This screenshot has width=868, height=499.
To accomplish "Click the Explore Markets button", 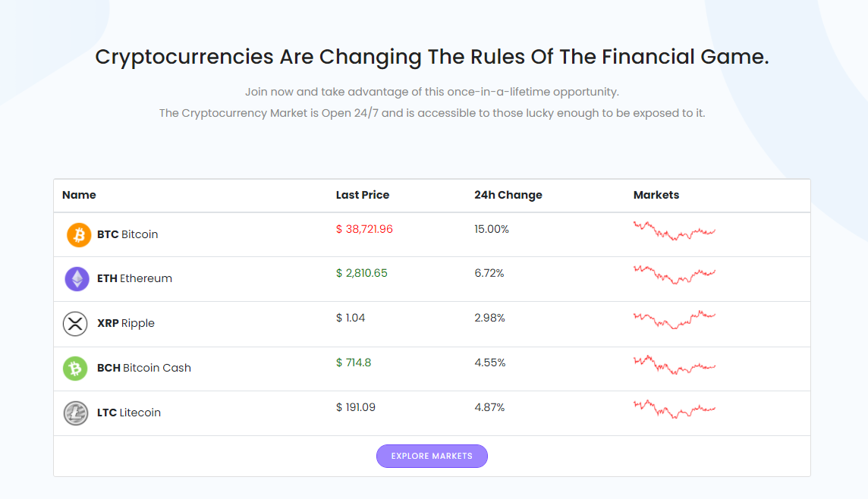I will (432, 456).
